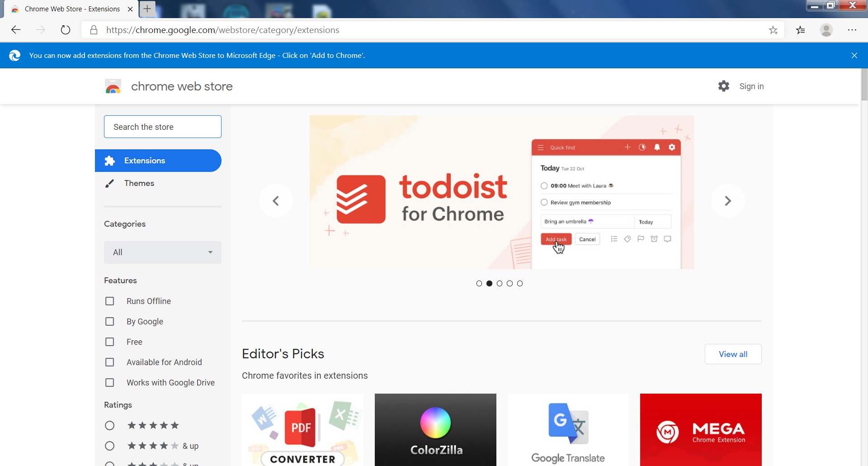Check the By Google filter

pos(109,321)
